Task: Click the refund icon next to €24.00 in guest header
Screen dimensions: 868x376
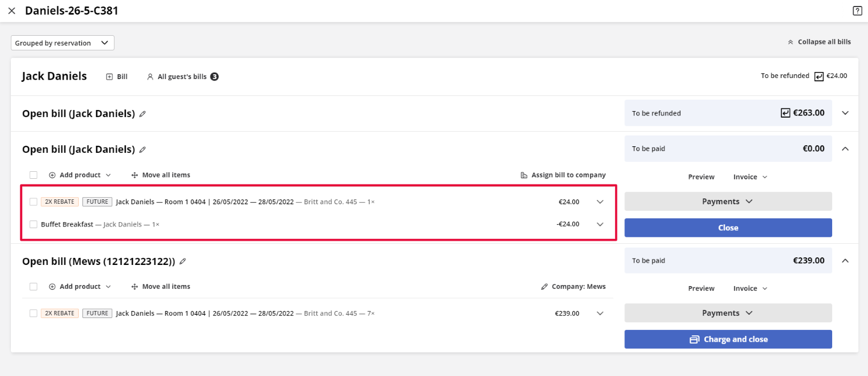Action: [x=819, y=76]
